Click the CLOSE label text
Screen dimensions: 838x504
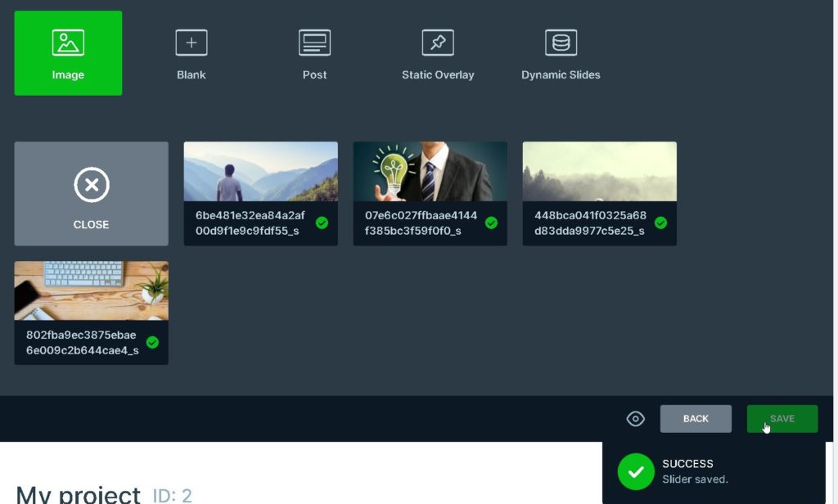(x=91, y=224)
